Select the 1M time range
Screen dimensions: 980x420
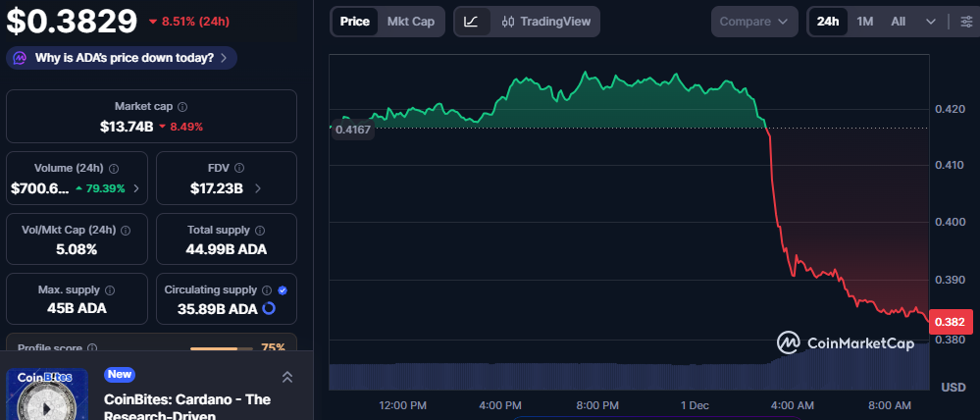pos(864,22)
